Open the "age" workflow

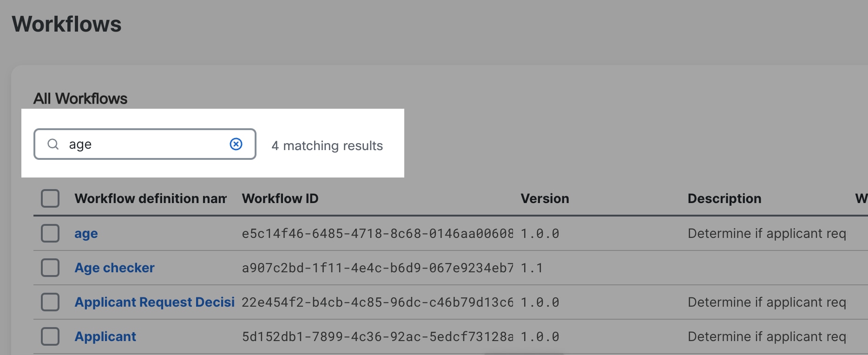point(86,233)
